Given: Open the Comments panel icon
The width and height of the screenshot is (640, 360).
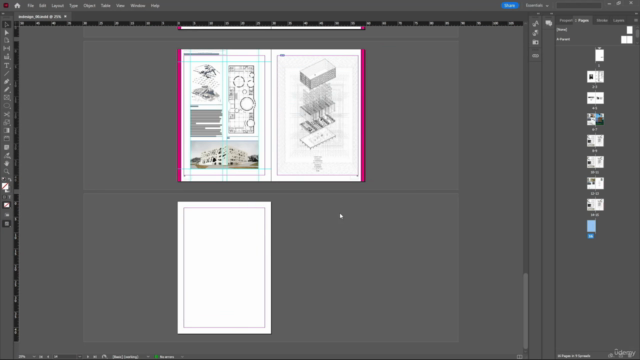Looking at the screenshot, I should point(549,23).
